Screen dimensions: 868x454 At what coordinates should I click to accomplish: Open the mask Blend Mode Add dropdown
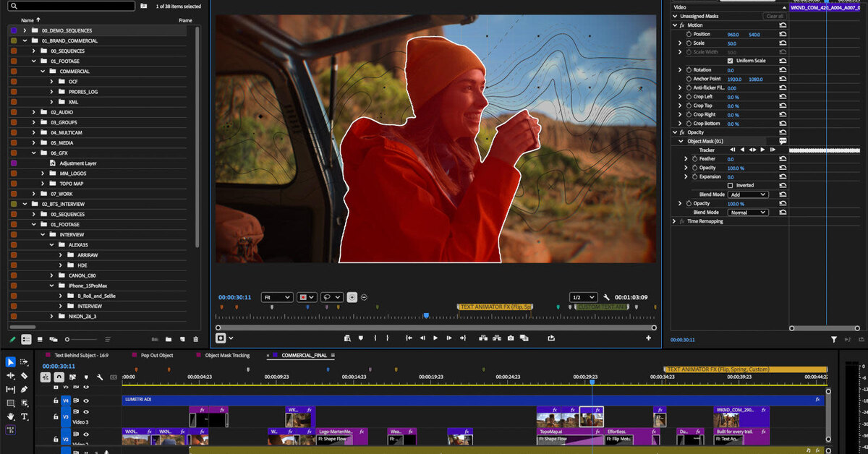click(748, 194)
